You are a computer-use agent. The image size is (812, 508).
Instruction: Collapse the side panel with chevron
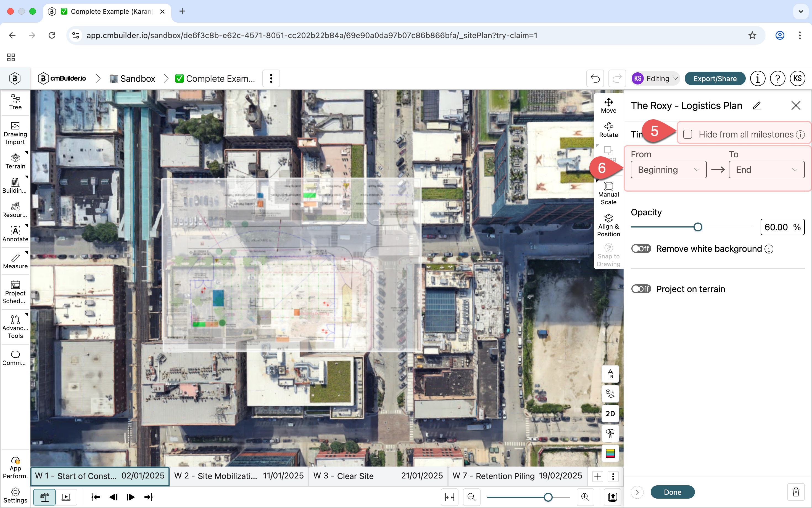coord(637,492)
